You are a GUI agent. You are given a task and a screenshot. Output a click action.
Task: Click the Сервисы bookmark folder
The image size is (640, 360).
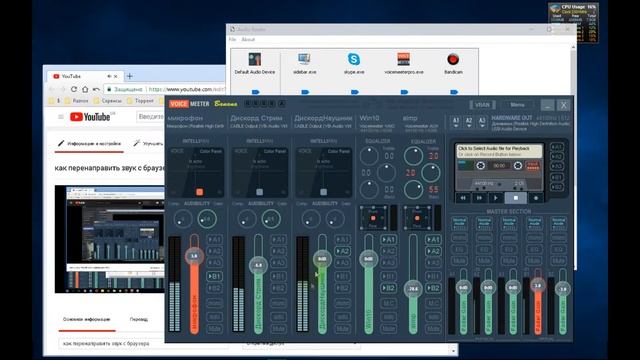[108, 100]
